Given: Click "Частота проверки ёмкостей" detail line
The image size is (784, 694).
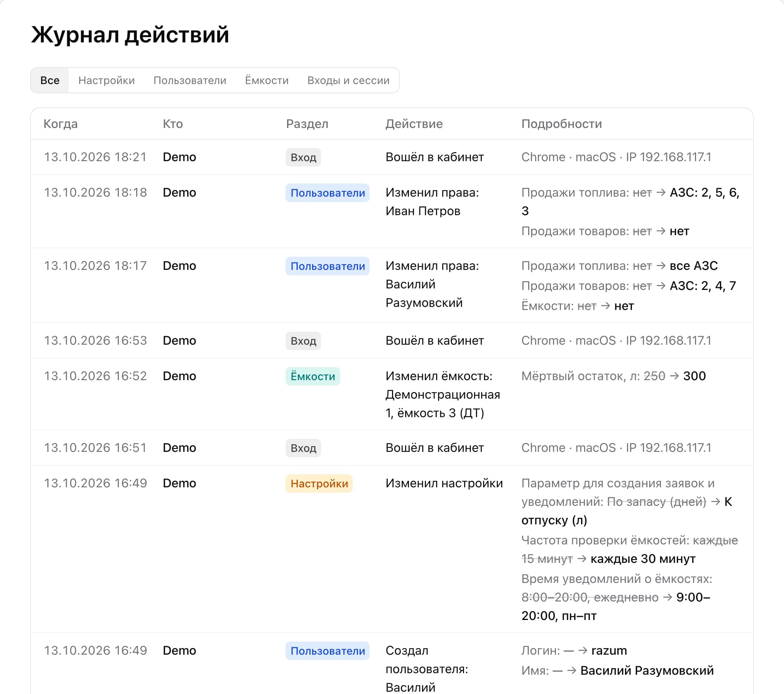Looking at the screenshot, I should pos(629,549).
